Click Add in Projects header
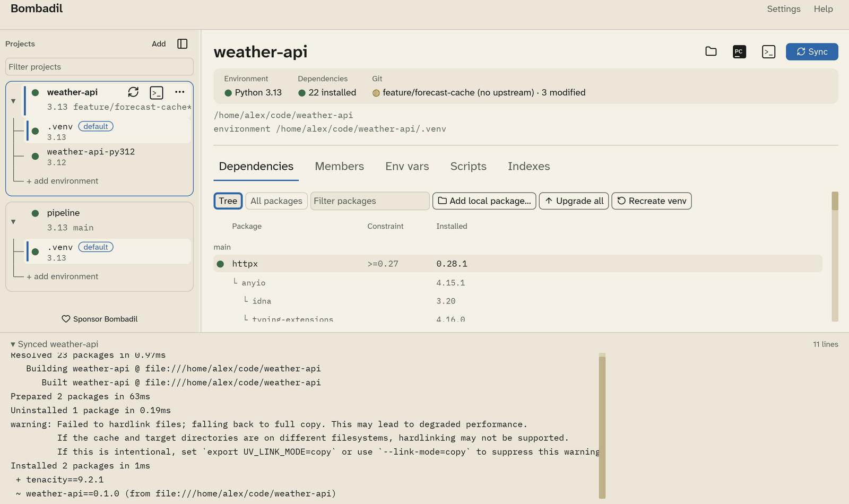Screen dimensions: 849x504 point(159,44)
